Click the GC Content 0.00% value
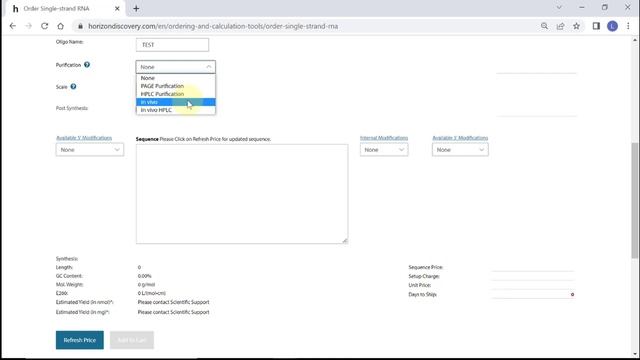 (x=144, y=276)
